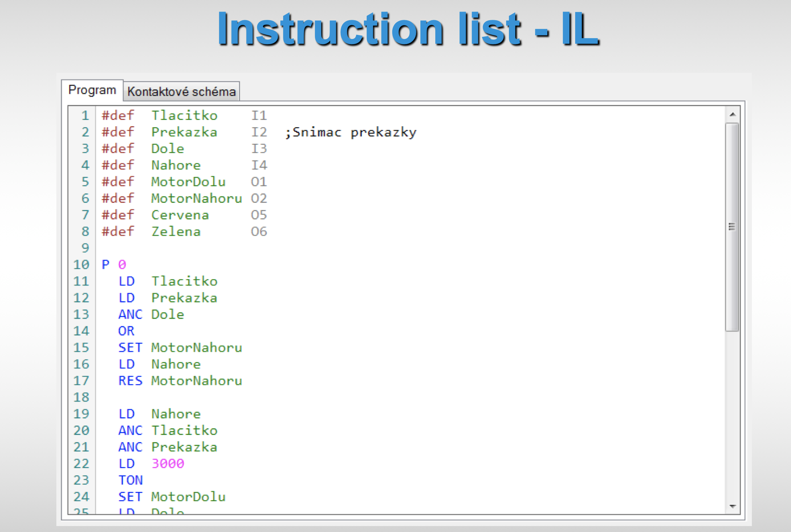Switch to the Kontaktové schéma tab
Screen dimensions: 791x532
pyautogui.click(x=181, y=92)
